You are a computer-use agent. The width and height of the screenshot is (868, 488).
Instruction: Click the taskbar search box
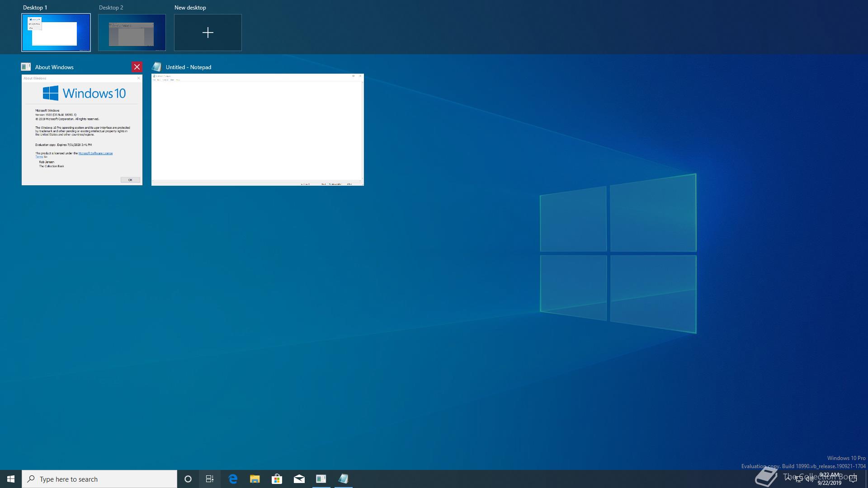click(x=99, y=479)
